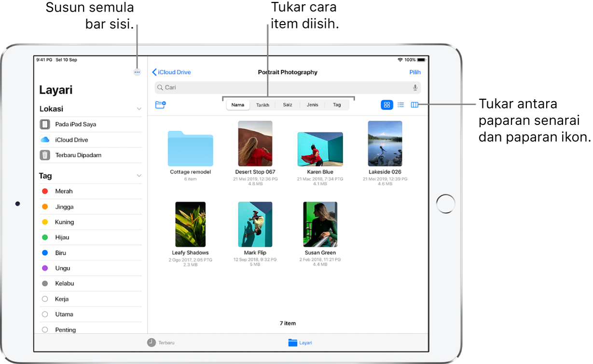
Task: Sort items by Nama
Action: tap(238, 105)
